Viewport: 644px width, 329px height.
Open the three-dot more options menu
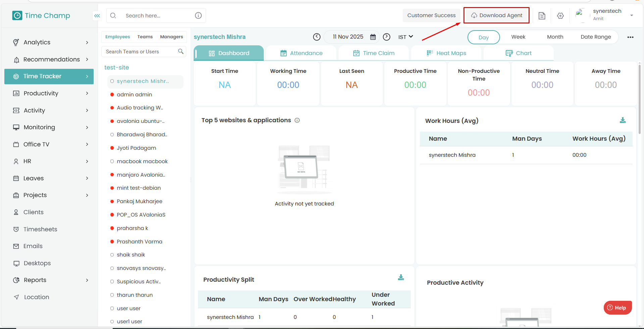[630, 37]
